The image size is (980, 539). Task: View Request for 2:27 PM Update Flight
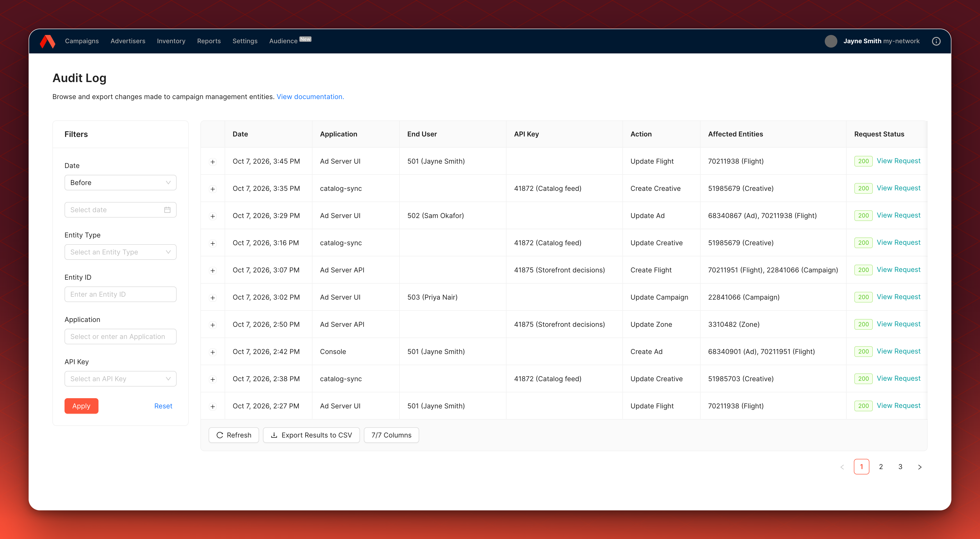[x=898, y=406]
